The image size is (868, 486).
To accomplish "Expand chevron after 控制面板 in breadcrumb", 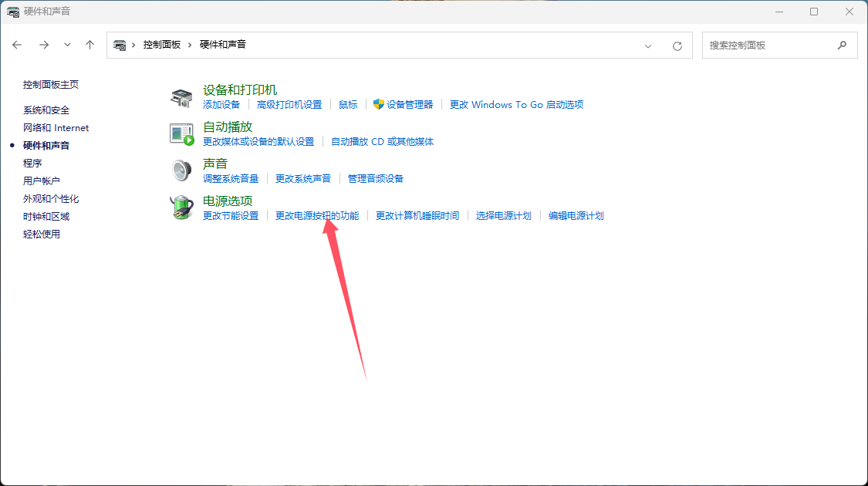I will click(x=190, y=45).
